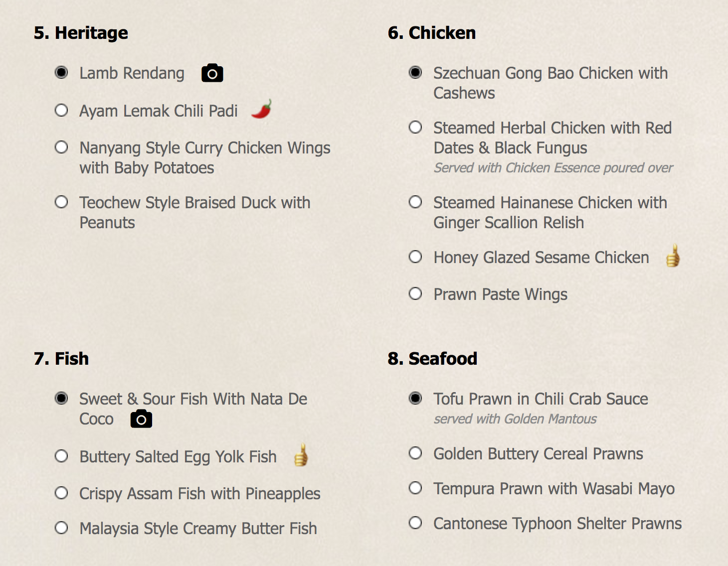Select Golden Buttery Cereal Prawns radio button
The width and height of the screenshot is (728, 566).
(x=415, y=453)
